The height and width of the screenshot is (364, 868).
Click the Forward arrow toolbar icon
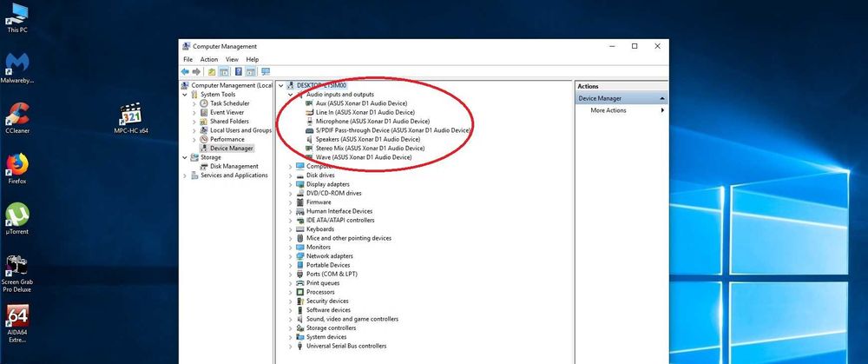point(196,71)
